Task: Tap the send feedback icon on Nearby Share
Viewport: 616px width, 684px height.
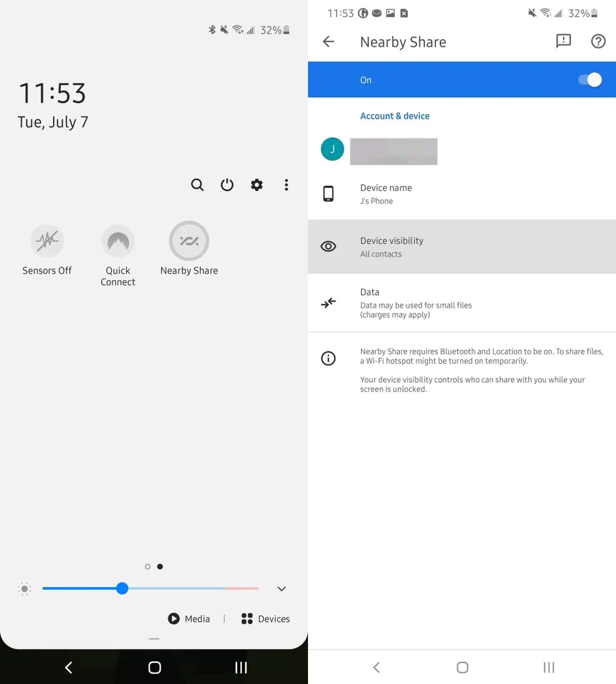Action: [563, 41]
